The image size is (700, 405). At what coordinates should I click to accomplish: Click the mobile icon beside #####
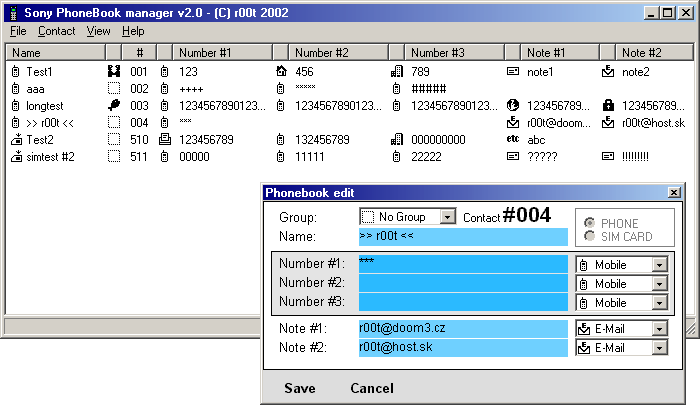(x=396, y=88)
